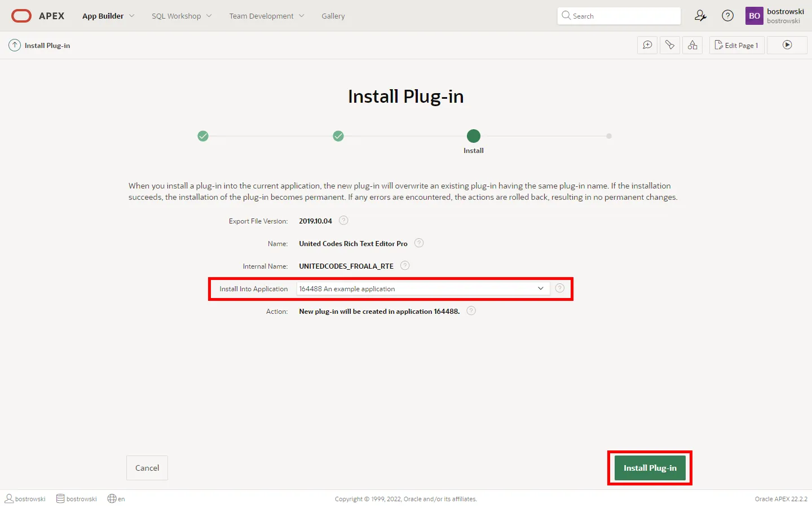
Task: Show help for Export File Version
Action: click(x=343, y=221)
